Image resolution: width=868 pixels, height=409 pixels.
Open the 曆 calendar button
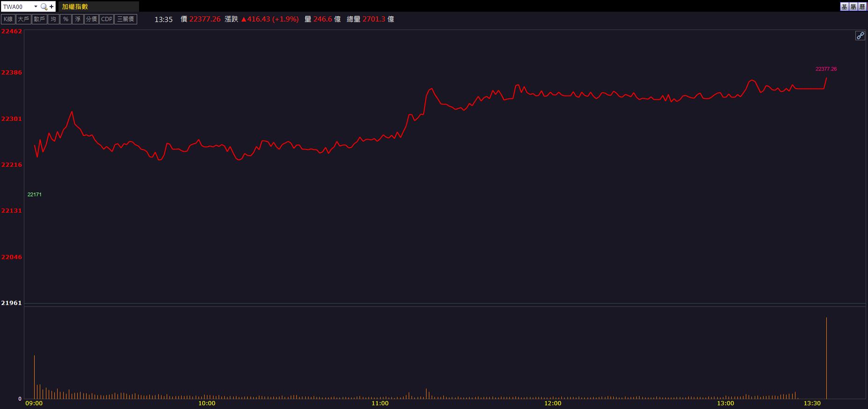click(x=862, y=7)
